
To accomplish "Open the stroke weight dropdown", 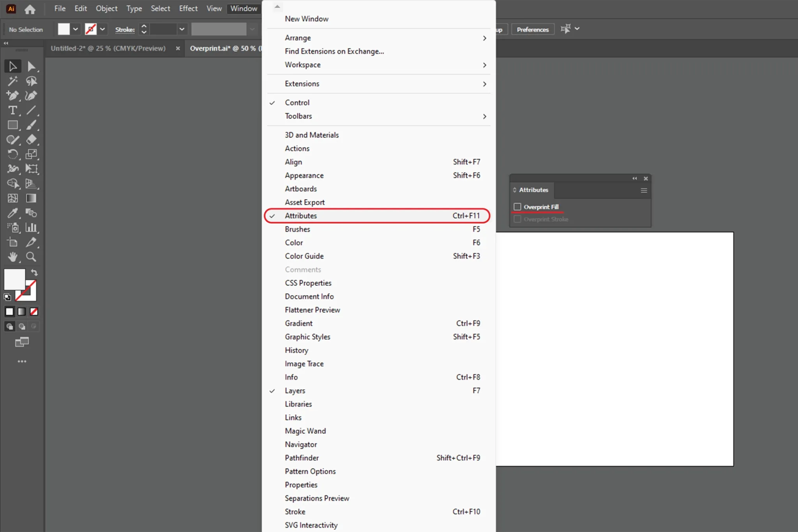I will pyautogui.click(x=182, y=29).
